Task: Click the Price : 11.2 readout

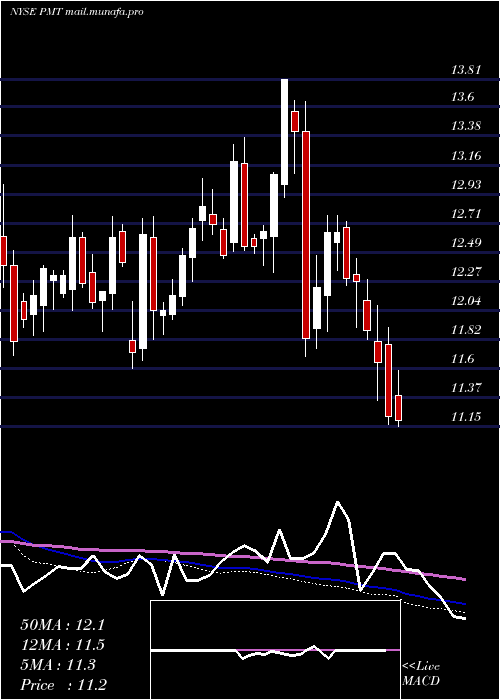Action: (63, 685)
